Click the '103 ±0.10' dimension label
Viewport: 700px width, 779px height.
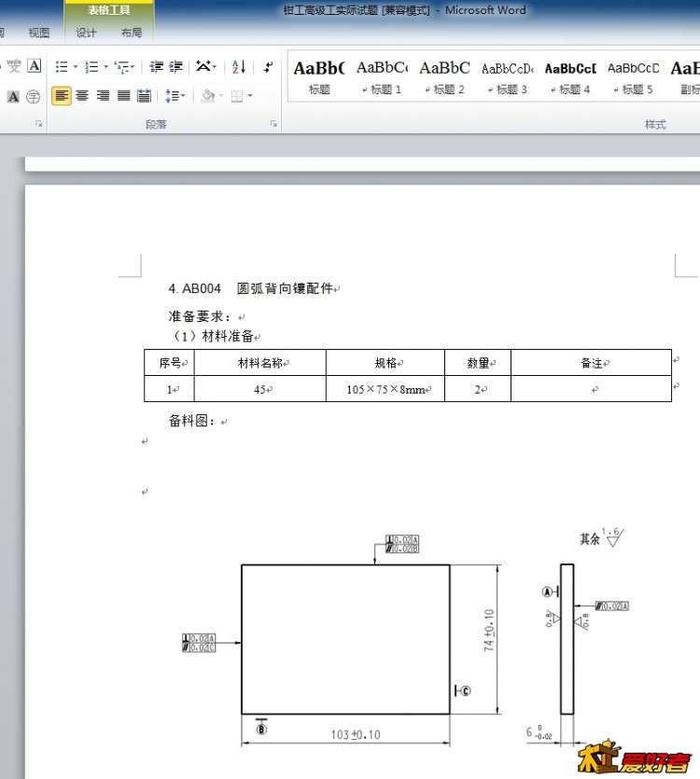[356, 734]
